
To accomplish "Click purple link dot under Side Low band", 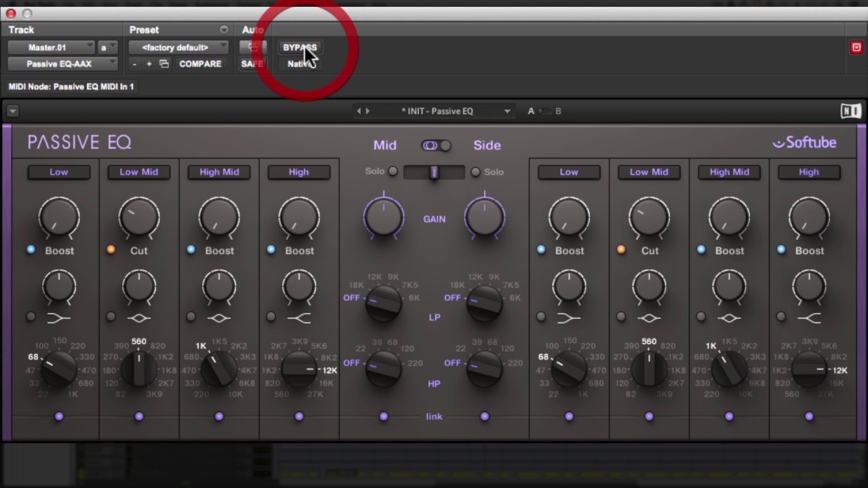I will pos(569,416).
